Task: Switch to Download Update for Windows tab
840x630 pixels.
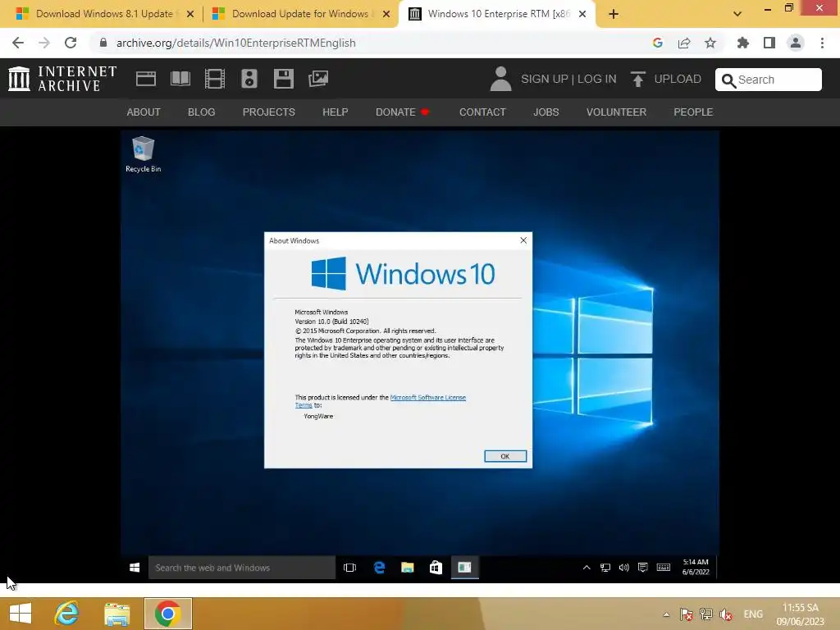Action: point(300,14)
